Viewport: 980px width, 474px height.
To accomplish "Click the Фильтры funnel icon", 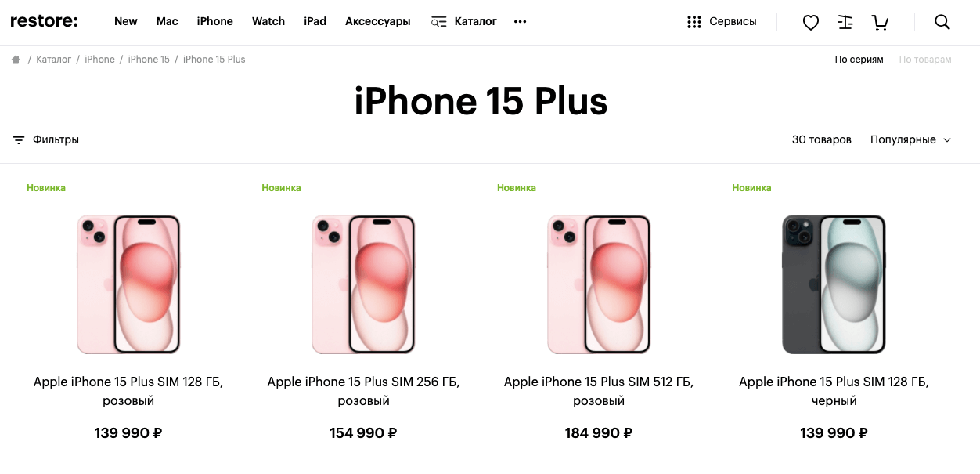I will pos(18,139).
